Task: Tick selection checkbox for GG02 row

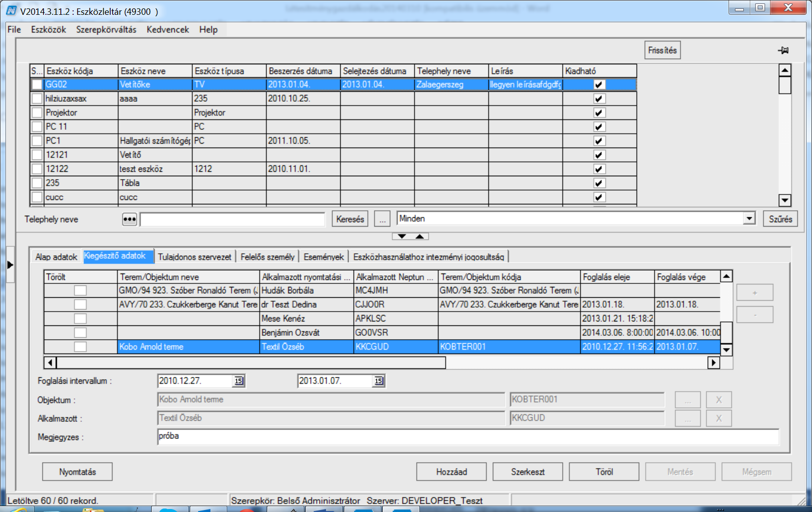Action: pyautogui.click(x=37, y=84)
